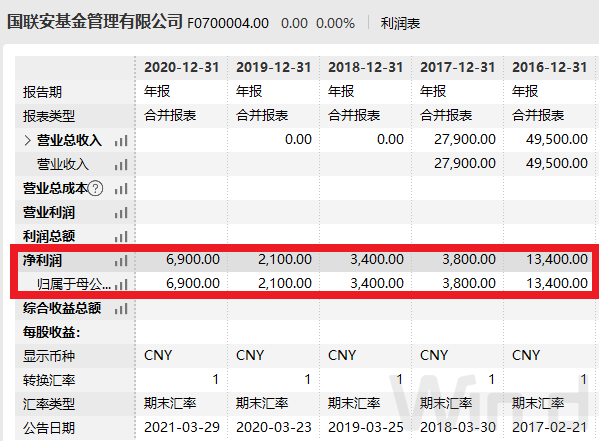This screenshot has width=599, height=441.
Task: Select the 利润表 tab in header
Action: click(x=400, y=23)
